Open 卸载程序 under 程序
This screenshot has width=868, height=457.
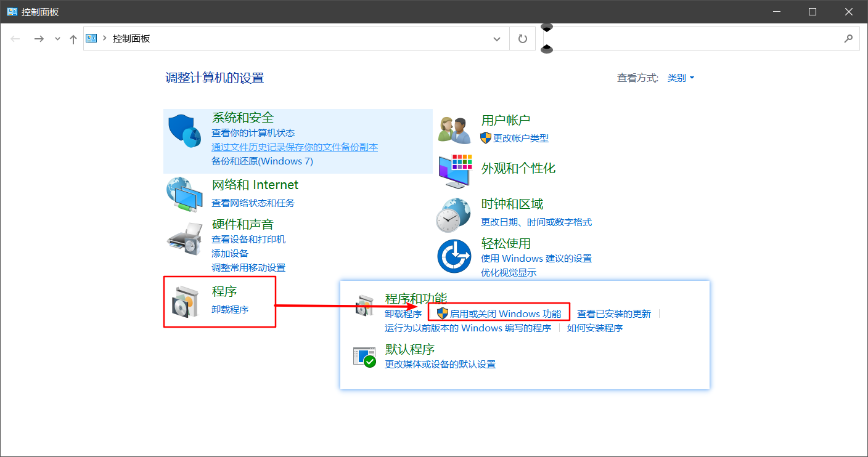[x=230, y=310]
